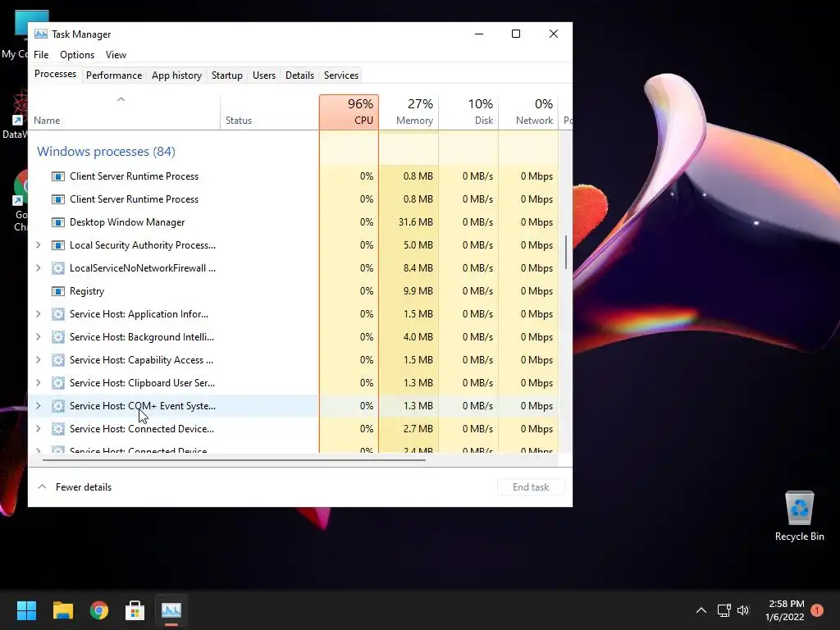Screen dimensions: 840x630
Task: Click the vertical scrollbar thumb in process list
Action: [x=566, y=252]
